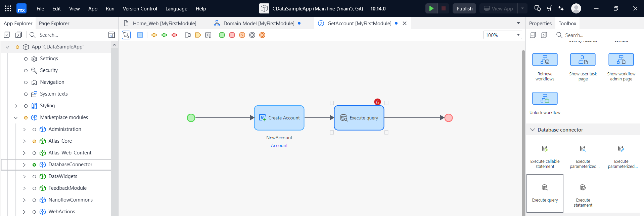Viewport: 644px width, 216px height.
Task: Select the Retrieve workflows toolbox icon
Action: [545, 60]
